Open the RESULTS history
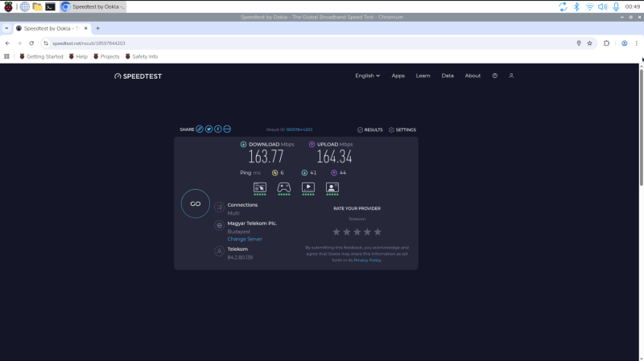Image resolution: width=644 pixels, height=361 pixels. click(369, 129)
